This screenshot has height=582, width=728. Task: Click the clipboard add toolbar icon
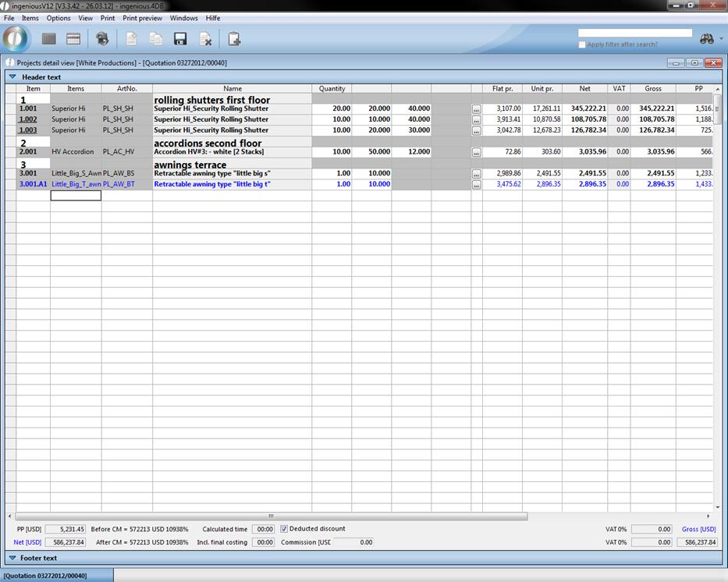[234, 39]
